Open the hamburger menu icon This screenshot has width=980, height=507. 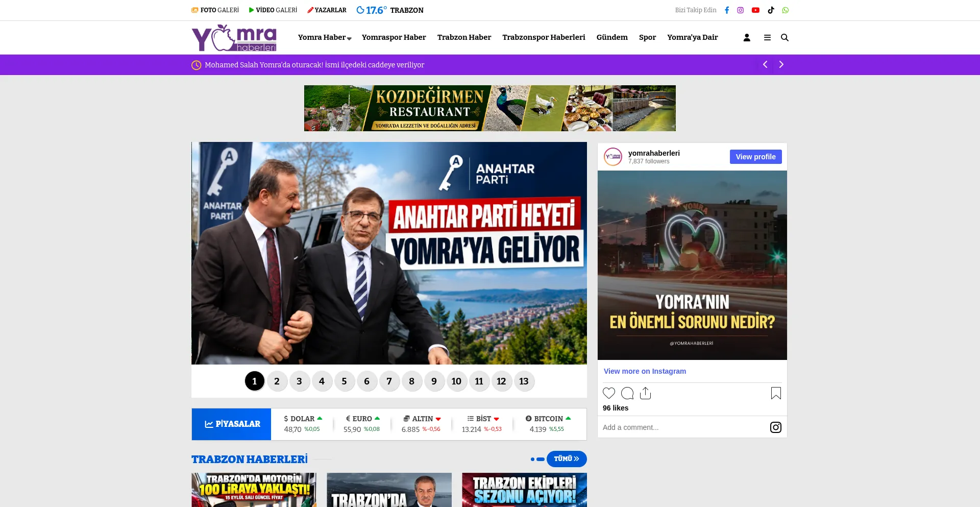767,38
